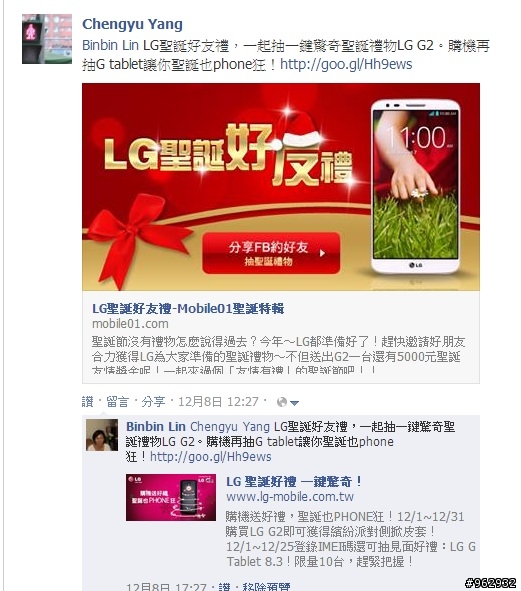Expand the audience selector dropdown arrow

(x=295, y=403)
